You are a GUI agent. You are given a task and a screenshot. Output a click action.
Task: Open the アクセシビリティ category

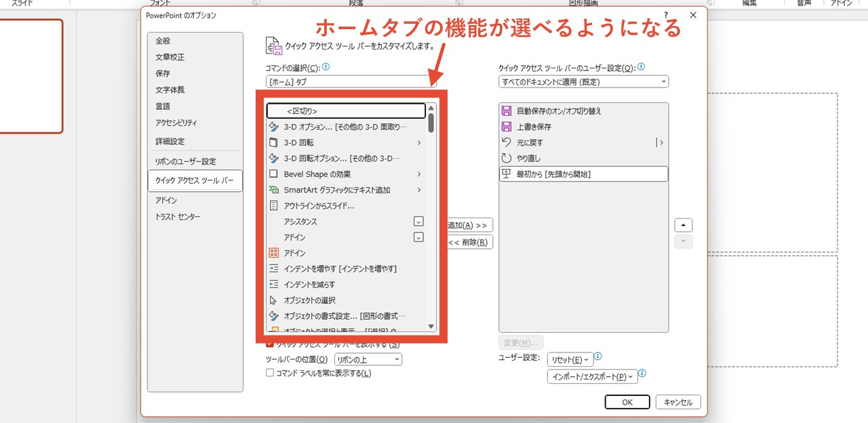[176, 123]
